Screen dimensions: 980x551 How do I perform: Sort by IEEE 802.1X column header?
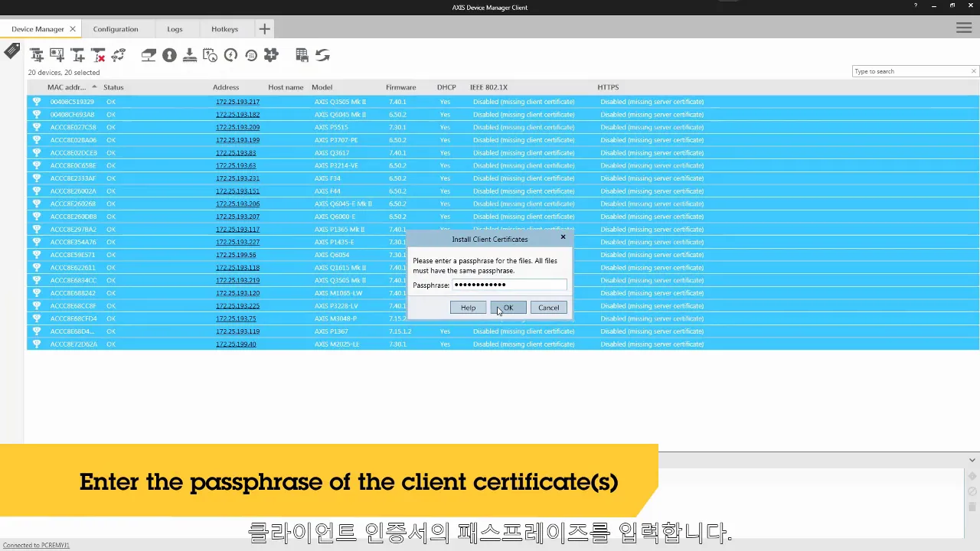[x=488, y=87]
